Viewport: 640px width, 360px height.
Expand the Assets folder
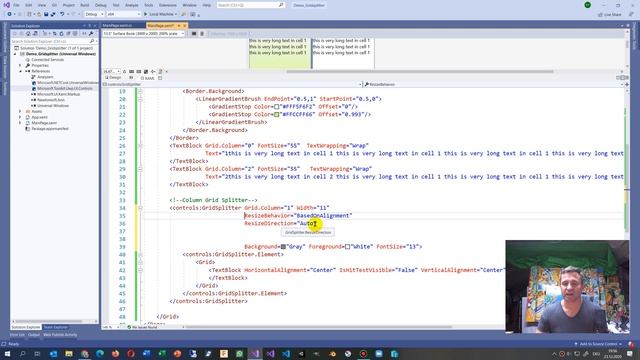tap(20, 111)
